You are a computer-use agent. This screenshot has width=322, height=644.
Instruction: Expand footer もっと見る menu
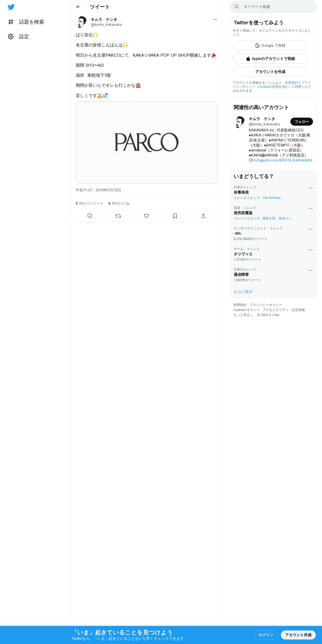(x=244, y=315)
